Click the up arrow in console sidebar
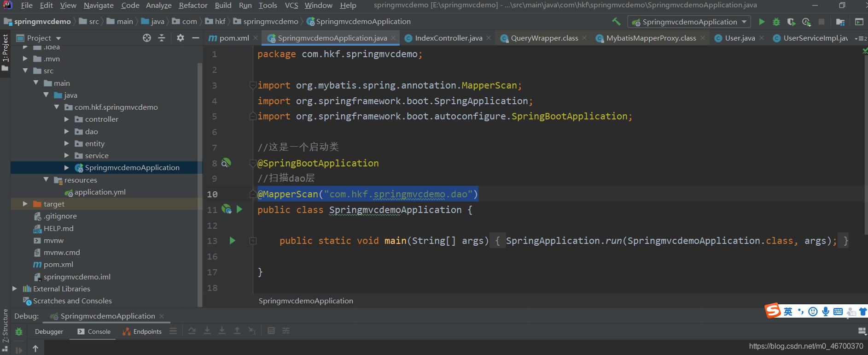 (x=35, y=349)
